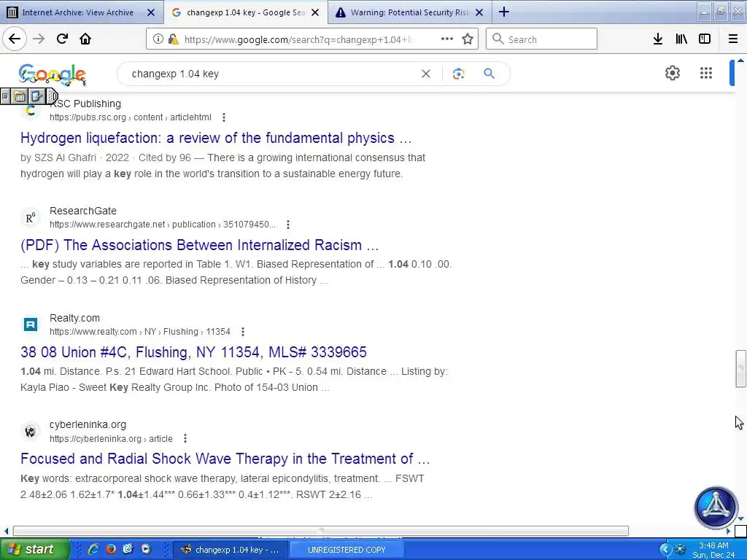Close the Internet Archive tab
747x560 pixels.
tap(151, 12)
